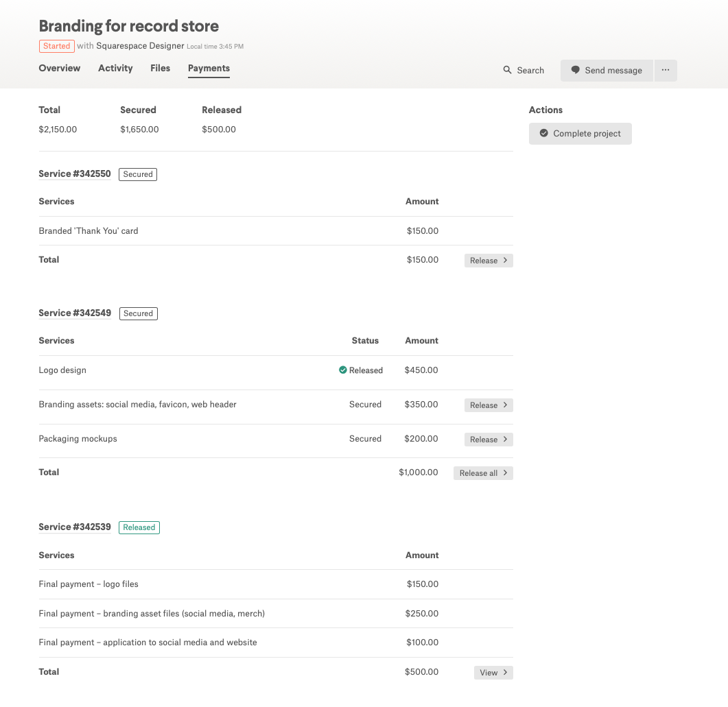Screen dimensions: 728x707
Task: Open the three-dot more options menu
Action: pyautogui.click(x=666, y=70)
